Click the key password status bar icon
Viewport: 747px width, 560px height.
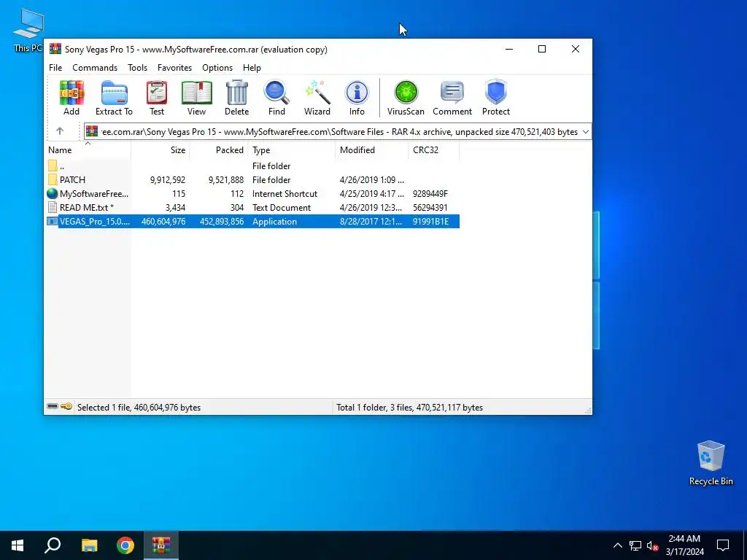66,407
